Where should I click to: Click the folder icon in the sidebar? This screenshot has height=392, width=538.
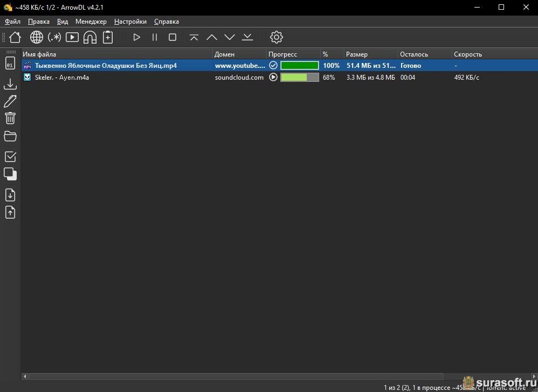[x=10, y=136]
